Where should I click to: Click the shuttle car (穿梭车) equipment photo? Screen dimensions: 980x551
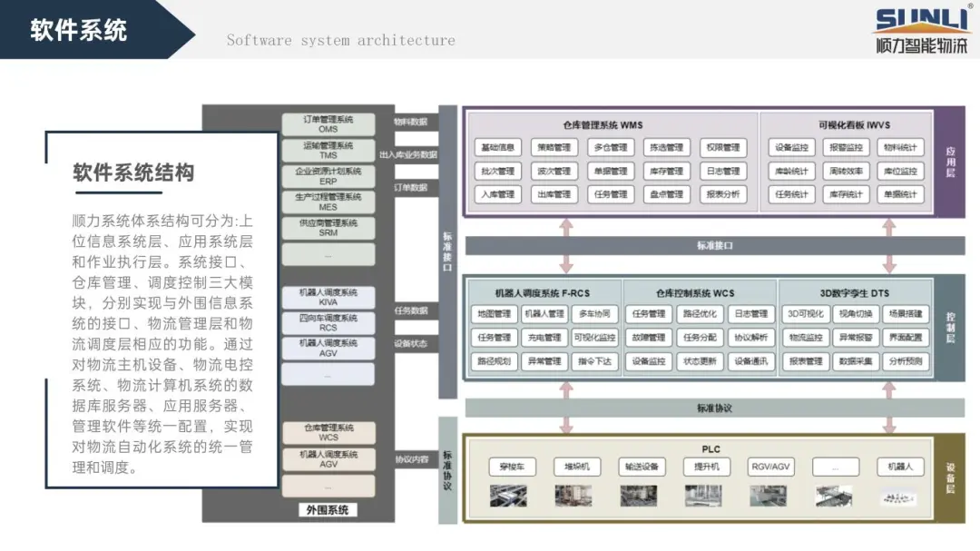point(508,496)
